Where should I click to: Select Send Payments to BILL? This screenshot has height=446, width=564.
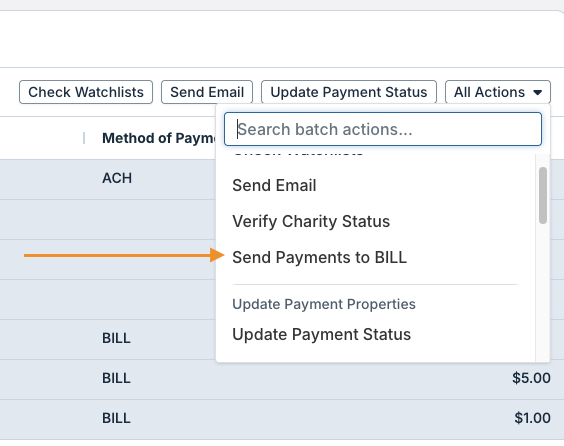319,258
